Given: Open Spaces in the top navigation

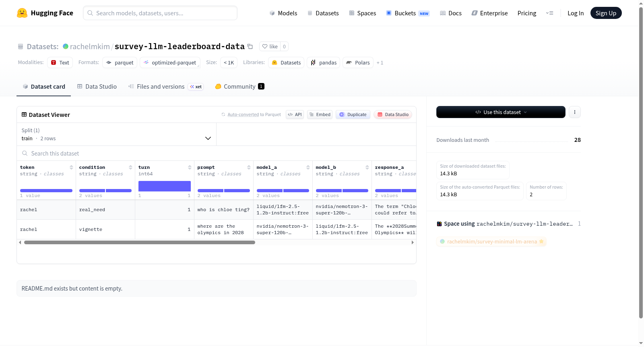Looking at the screenshot, I should point(363,13).
